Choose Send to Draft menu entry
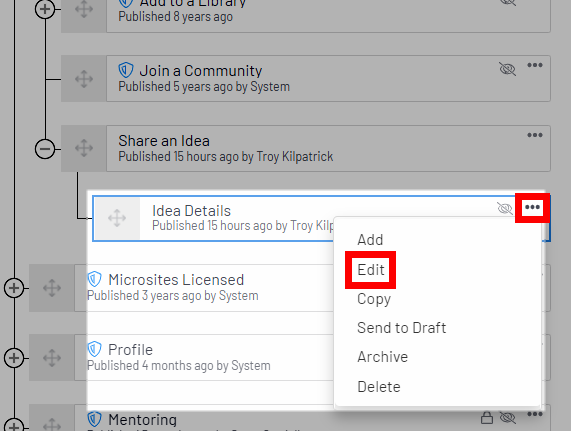The height and width of the screenshot is (431, 571). point(401,328)
